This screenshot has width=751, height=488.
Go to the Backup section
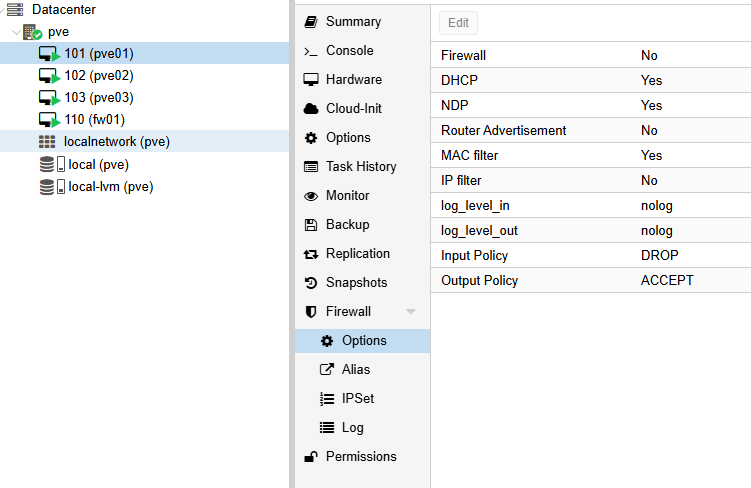[363, 225]
